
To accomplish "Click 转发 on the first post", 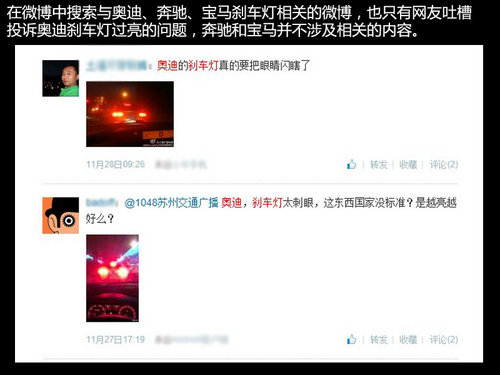I will [379, 164].
